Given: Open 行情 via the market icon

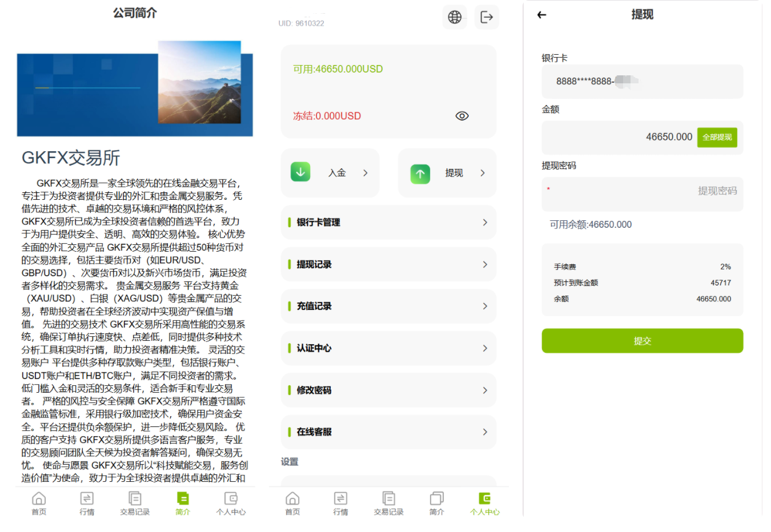Looking at the screenshot, I should (x=340, y=502).
